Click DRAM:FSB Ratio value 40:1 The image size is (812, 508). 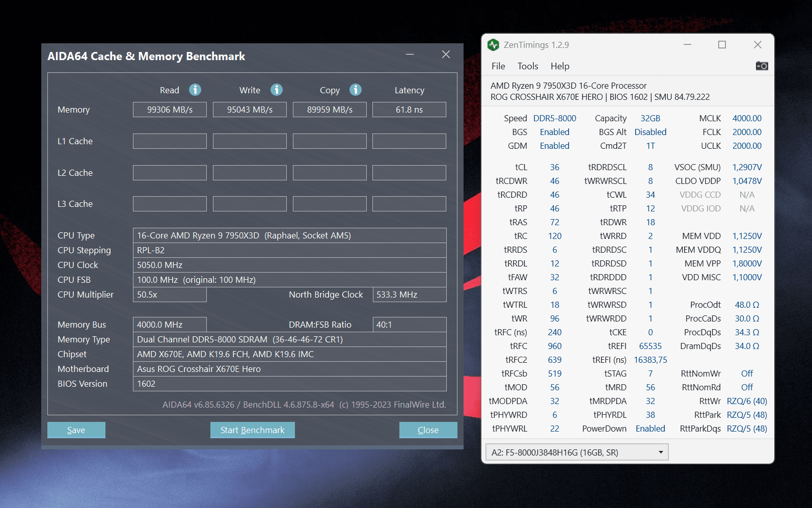click(x=410, y=325)
